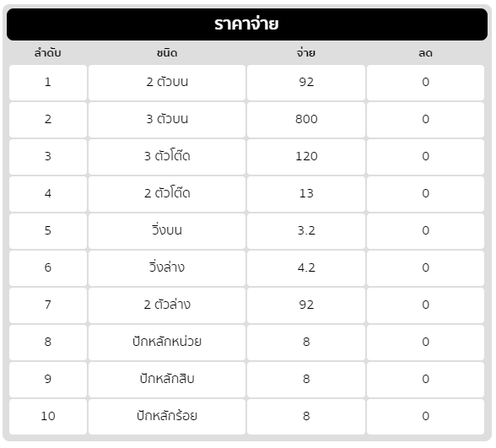Select the ชนิด column header

(167, 53)
